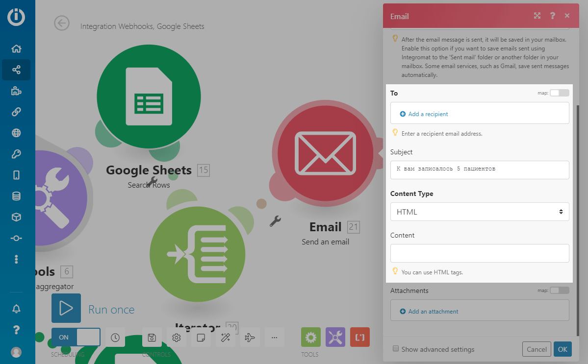The height and width of the screenshot is (364, 588).
Task: Open Connections link icon in sidebar
Action: (16, 112)
